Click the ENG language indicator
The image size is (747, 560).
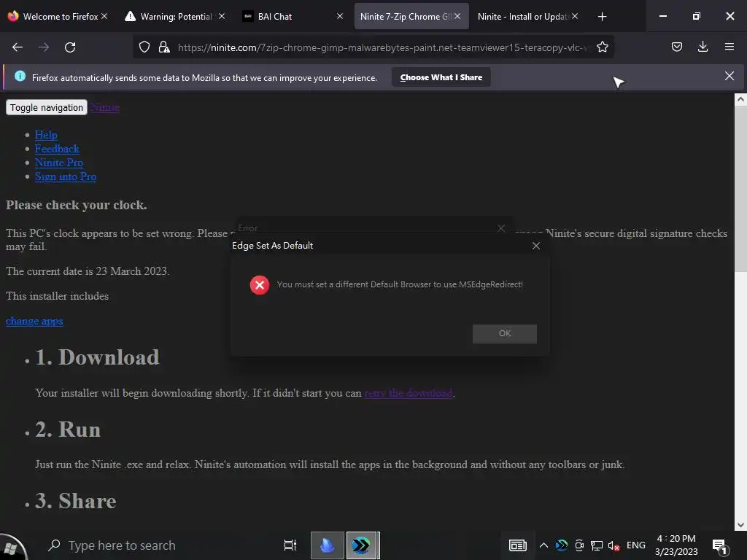point(635,545)
